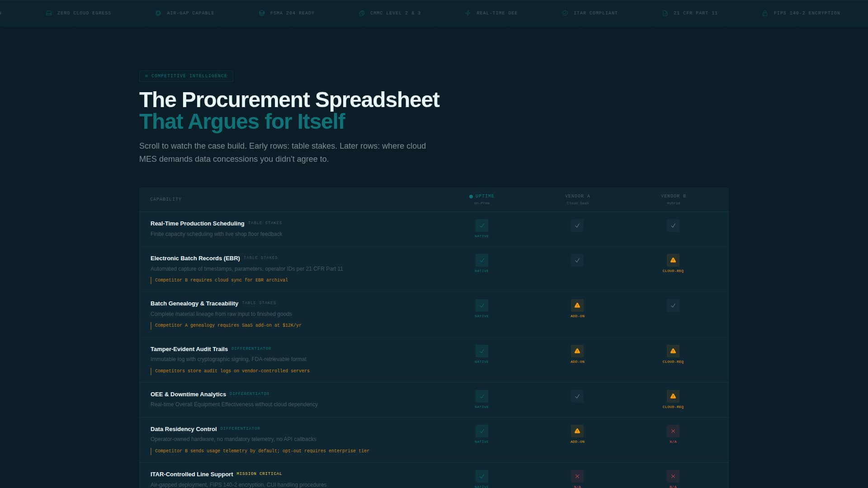868x488 pixels.
Task: Click Batch Genealogy & Traceability row title
Action: 194,303
